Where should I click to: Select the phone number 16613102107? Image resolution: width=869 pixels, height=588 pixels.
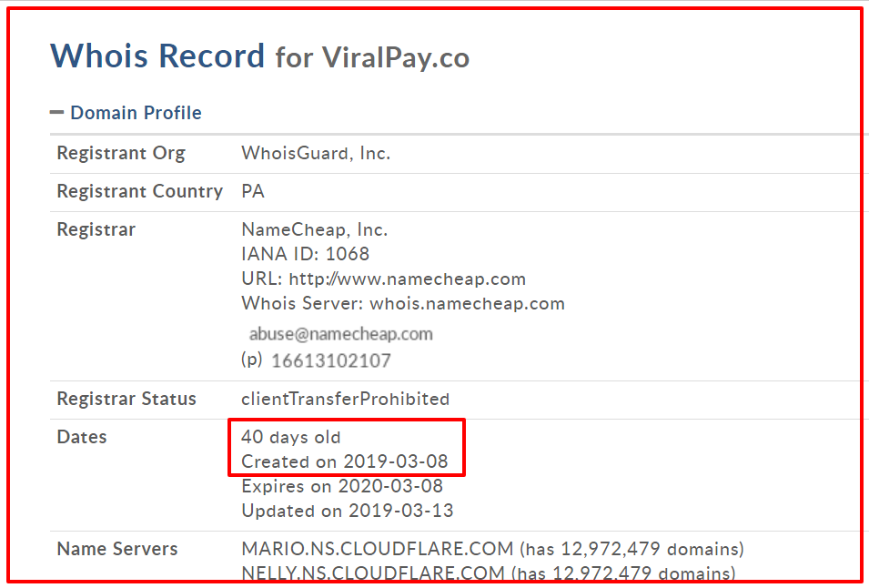pyautogui.click(x=331, y=360)
